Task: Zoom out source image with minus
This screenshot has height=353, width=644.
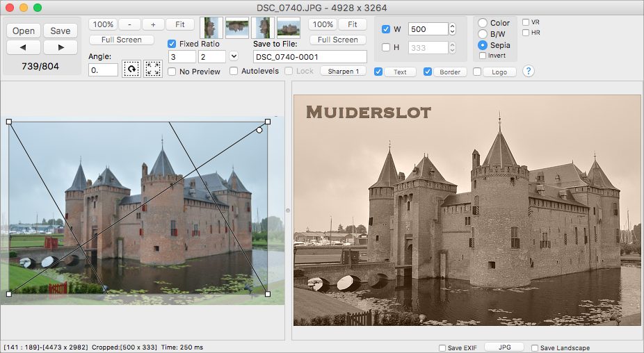Action: (x=129, y=24)
